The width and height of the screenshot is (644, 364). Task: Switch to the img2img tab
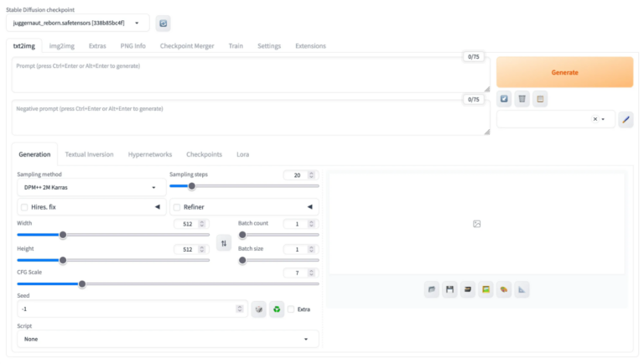60,45
